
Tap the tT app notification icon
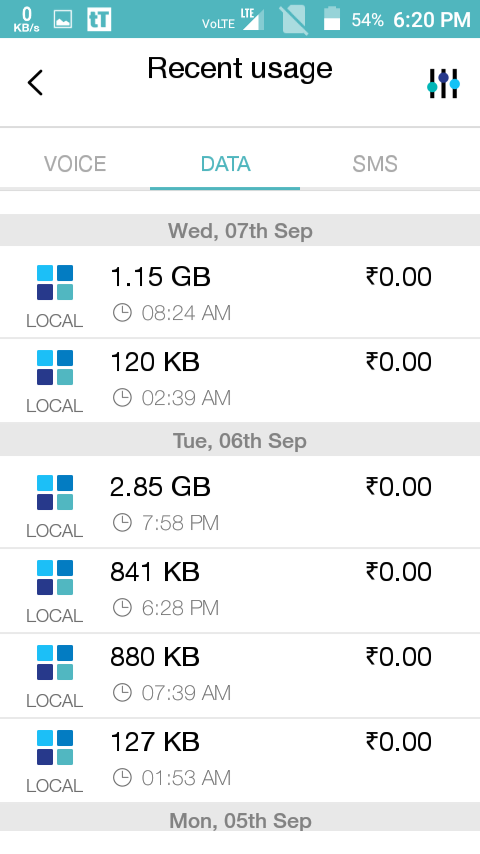coord(99,20)
